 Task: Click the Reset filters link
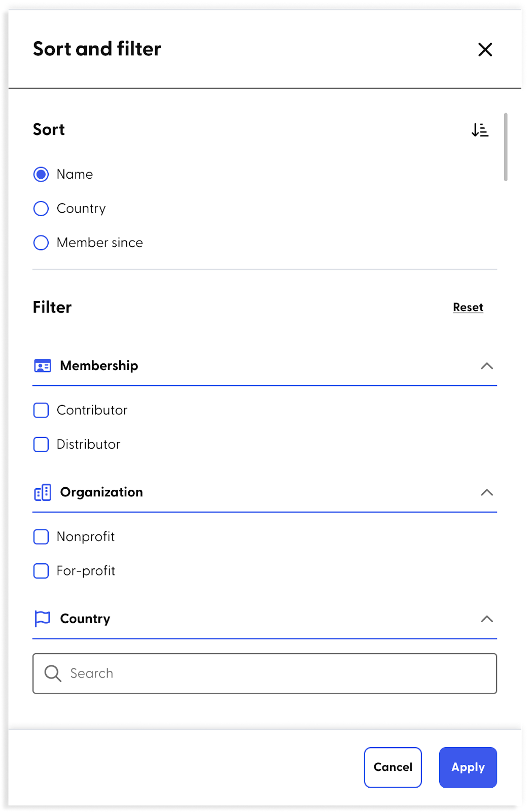coord(468,308)
